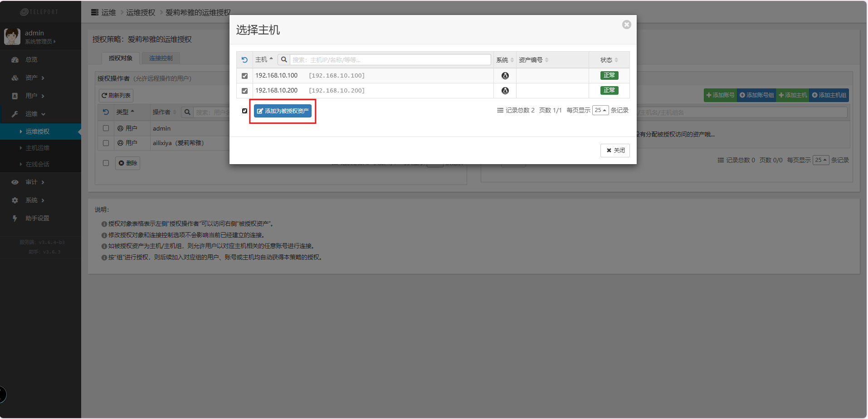Click the 关闭 button in the dialog
This screenshot has height=419, width=868.
pyautogui.click(x=614, y=151)
